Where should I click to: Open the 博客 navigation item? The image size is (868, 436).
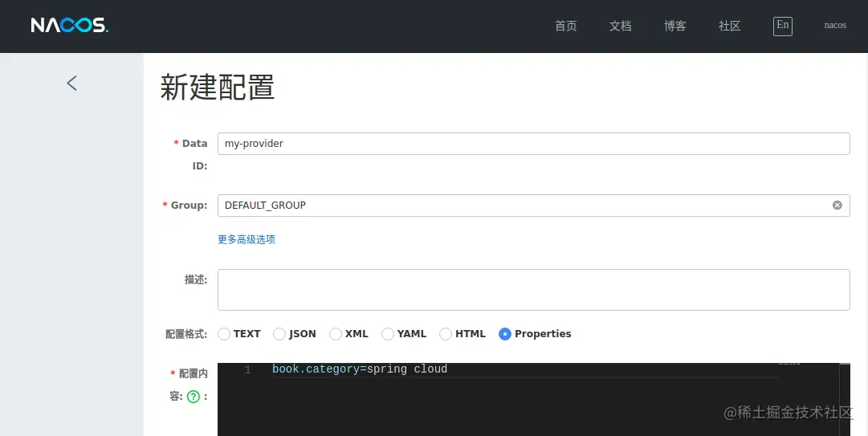[x=674, y=26]
